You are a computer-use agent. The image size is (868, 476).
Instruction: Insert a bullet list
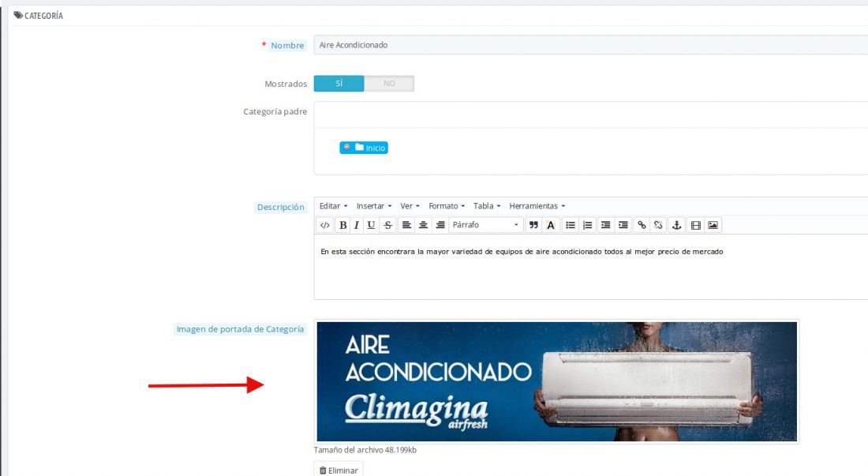[x=571, y=225]
